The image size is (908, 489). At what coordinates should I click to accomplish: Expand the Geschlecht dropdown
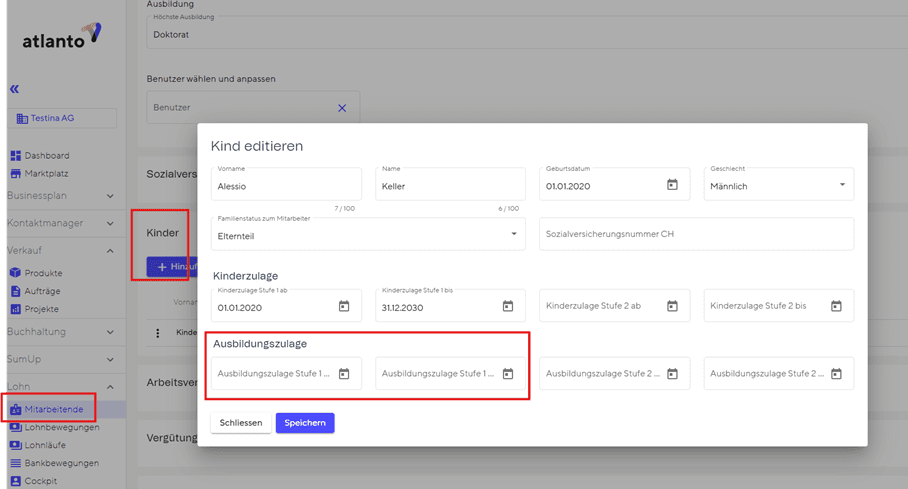[x=842, y=185]
